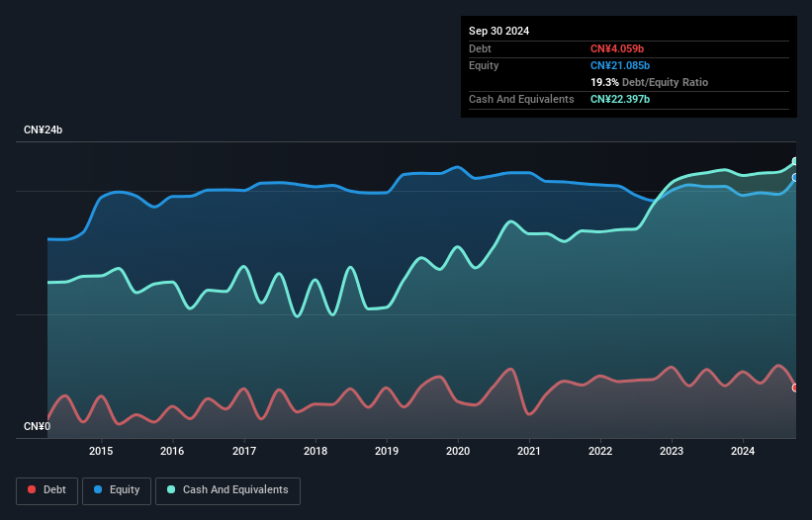Click the CN¥21.085b equity value
This screenshot has width=812, height=520.
pos(620,65)
